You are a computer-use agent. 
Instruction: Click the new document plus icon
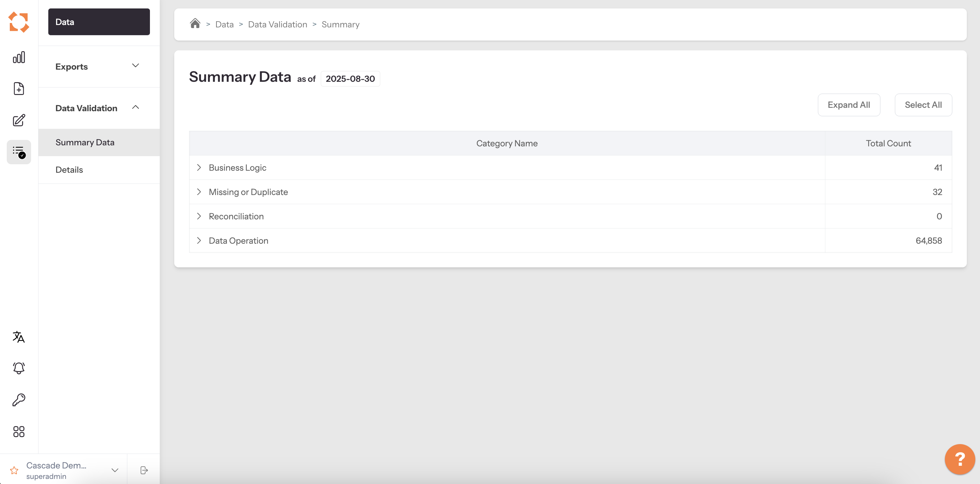point(19,89)
